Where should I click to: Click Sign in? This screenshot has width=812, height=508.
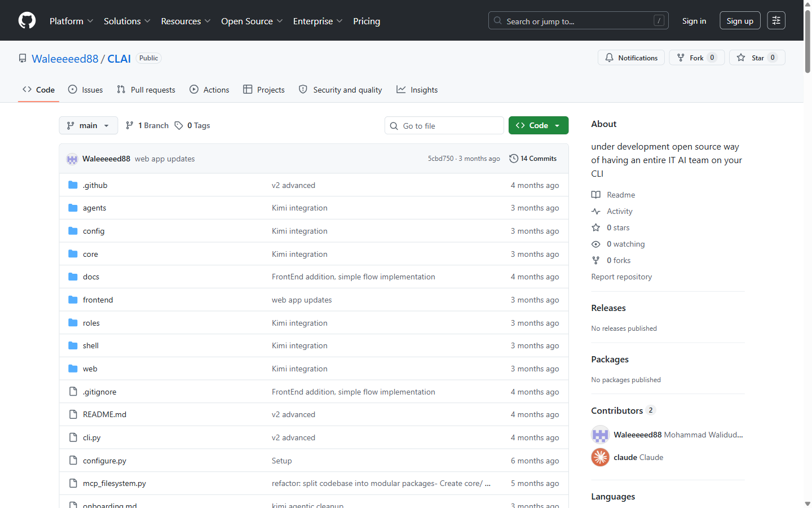pos(694,21)
